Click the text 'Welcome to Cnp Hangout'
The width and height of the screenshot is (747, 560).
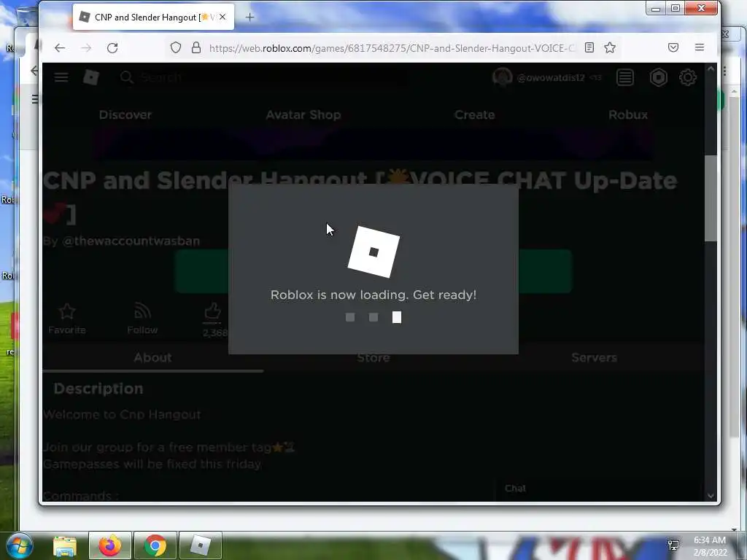click(122, 415)
